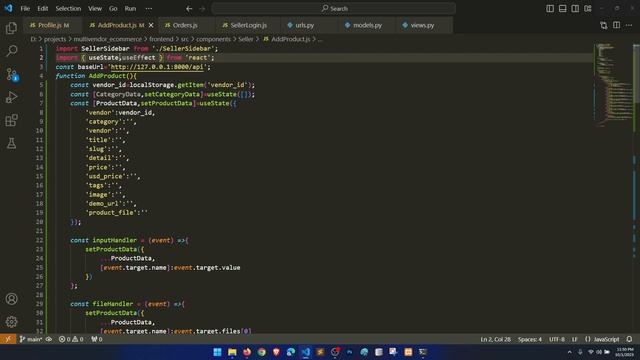Viewport: 640px width, 360px height.
Task: Click the Search command center box
Action: (333, 8)
